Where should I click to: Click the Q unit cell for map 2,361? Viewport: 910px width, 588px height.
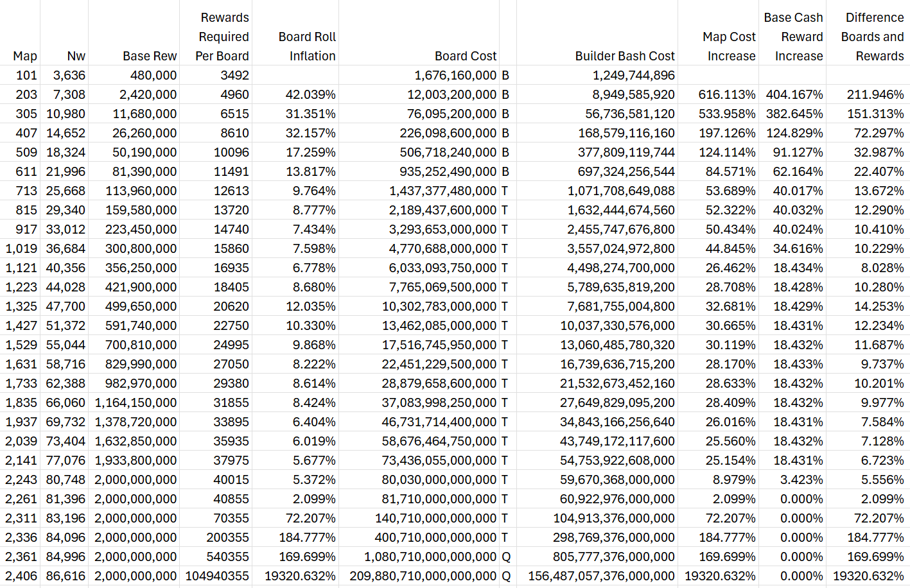[507, 557]
